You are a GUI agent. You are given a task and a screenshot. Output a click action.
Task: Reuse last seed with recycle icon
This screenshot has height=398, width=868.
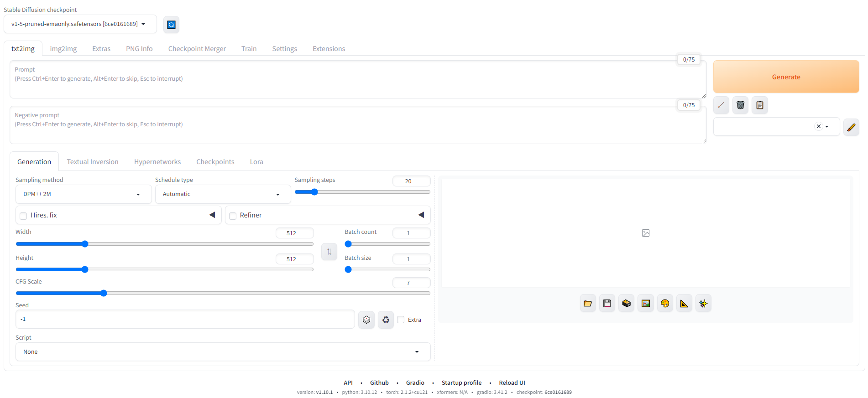[386, 320]
